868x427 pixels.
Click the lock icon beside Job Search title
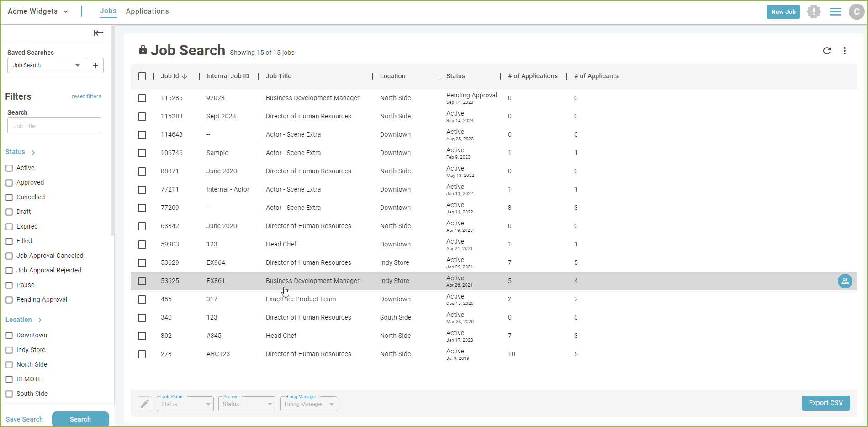(143, 50)
